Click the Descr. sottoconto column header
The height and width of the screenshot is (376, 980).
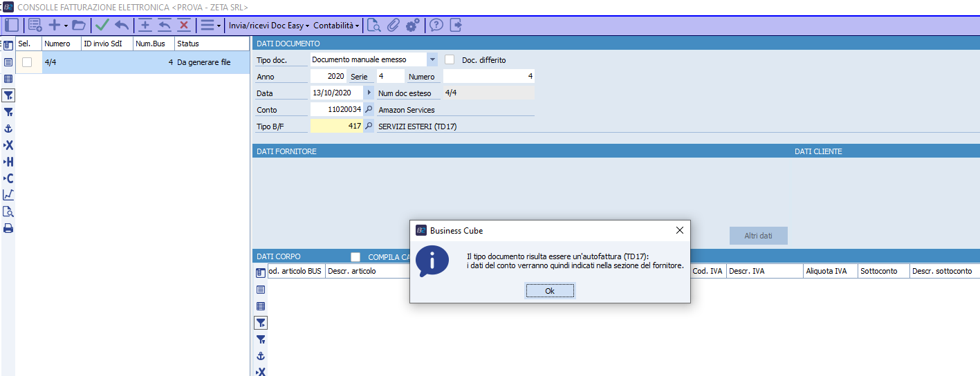(x=945, y=271)
